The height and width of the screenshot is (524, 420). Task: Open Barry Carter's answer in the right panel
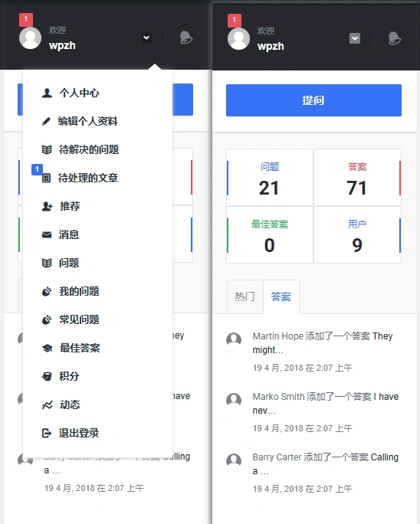point(326,463)
